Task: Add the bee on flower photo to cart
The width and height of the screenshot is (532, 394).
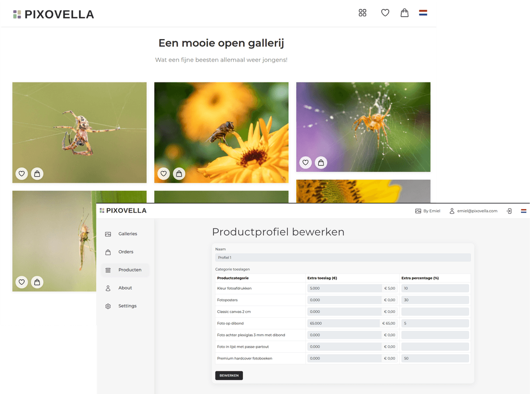Action: click(x=179, y=173)
